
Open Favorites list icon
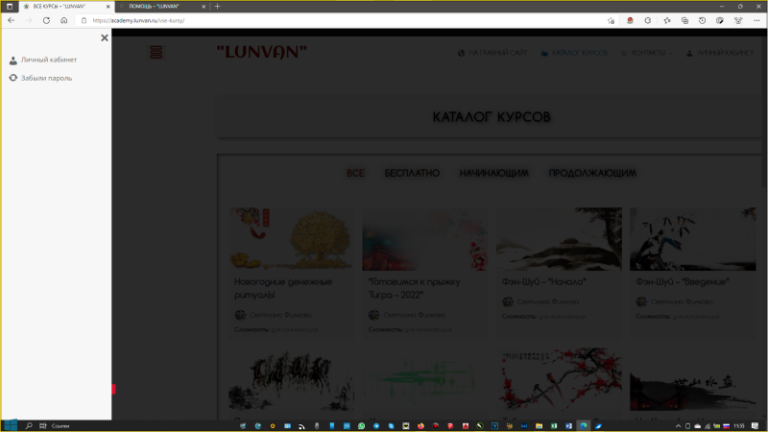[667, 21]
